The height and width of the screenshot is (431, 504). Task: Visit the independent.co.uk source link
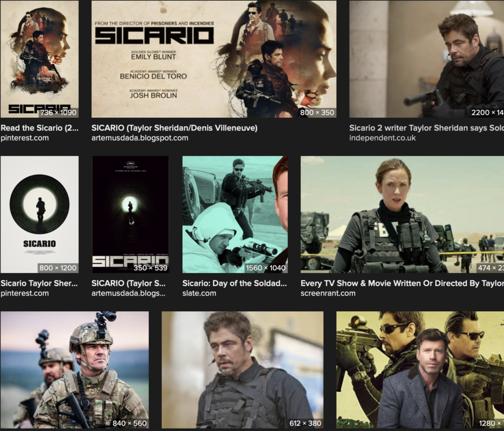[x=382, y=138]
